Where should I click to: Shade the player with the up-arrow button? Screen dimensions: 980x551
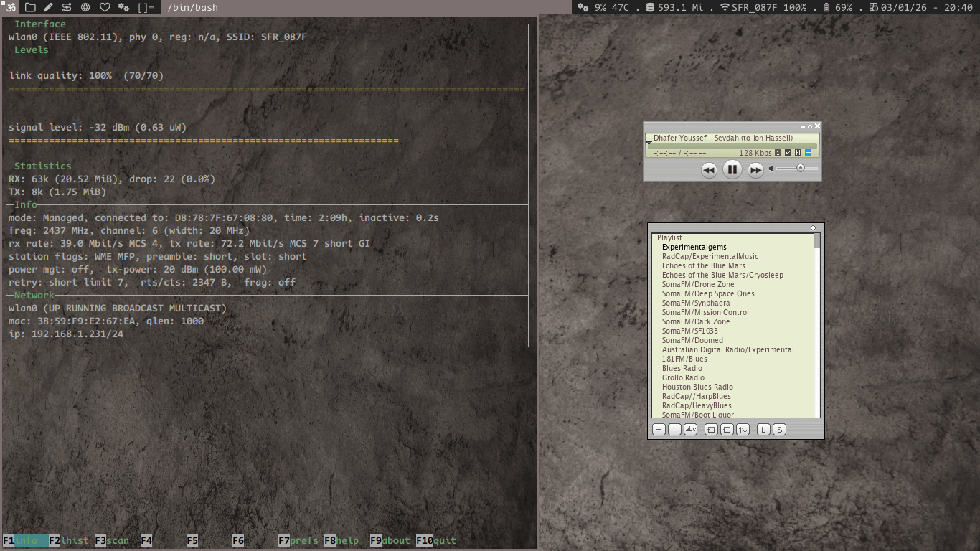click(x=810, y=126)
